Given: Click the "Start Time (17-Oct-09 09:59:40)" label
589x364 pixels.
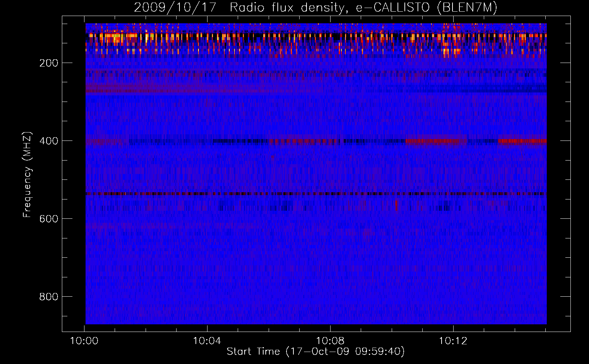Looking at the screenshot, I should (x=316, y=352).
